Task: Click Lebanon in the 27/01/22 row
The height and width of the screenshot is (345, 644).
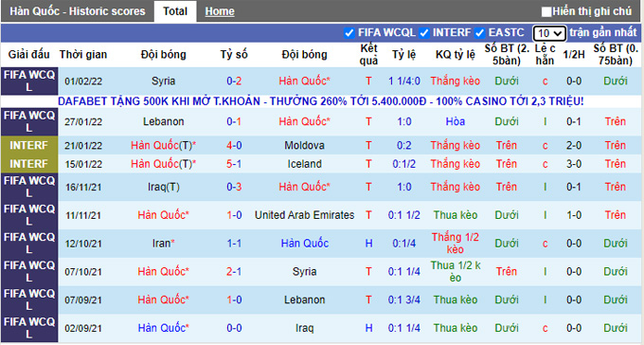Action: point(164,121)
